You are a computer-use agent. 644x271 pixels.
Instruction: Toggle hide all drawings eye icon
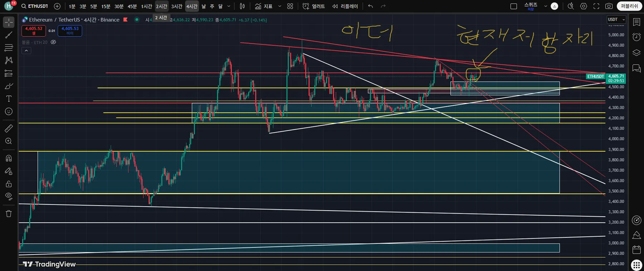[x=9, y=196]
